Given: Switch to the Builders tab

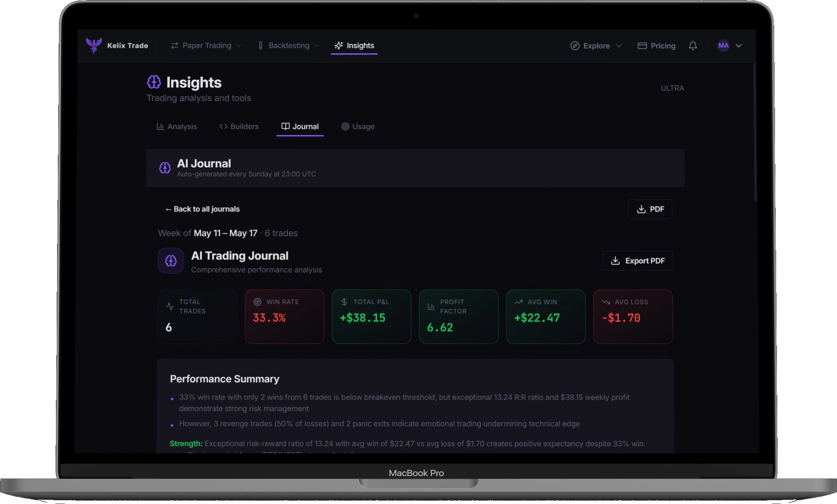Looking at the screenshot, I should 239,126.
